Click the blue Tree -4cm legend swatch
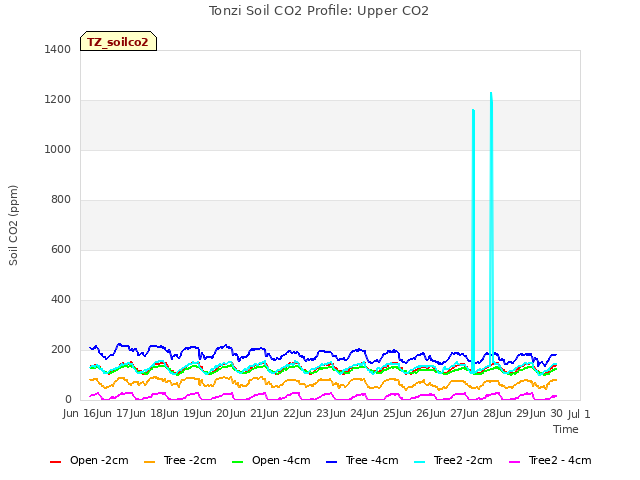Viewport: 640px width, 480px height. click(x=331, y=462)
